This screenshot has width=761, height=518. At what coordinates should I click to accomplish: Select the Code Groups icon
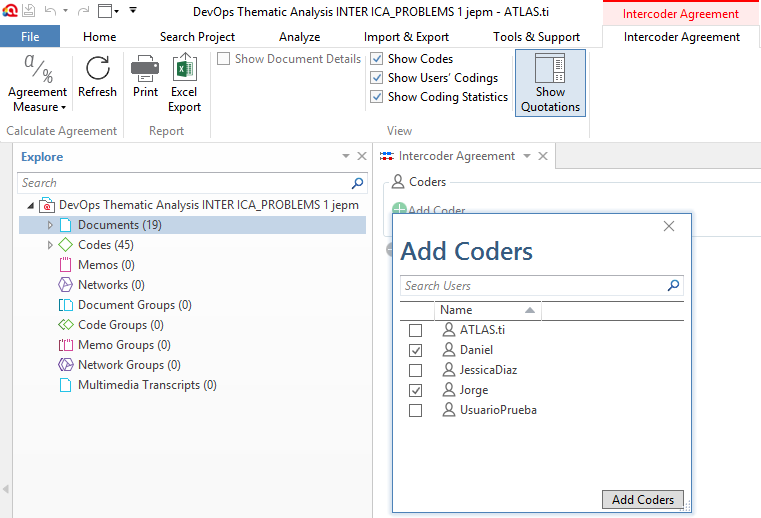(66, 325)
